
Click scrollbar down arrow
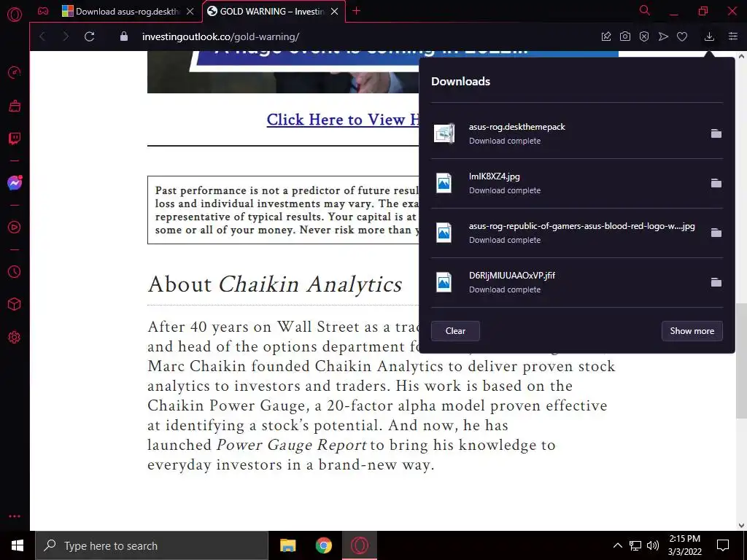(741, 525)
